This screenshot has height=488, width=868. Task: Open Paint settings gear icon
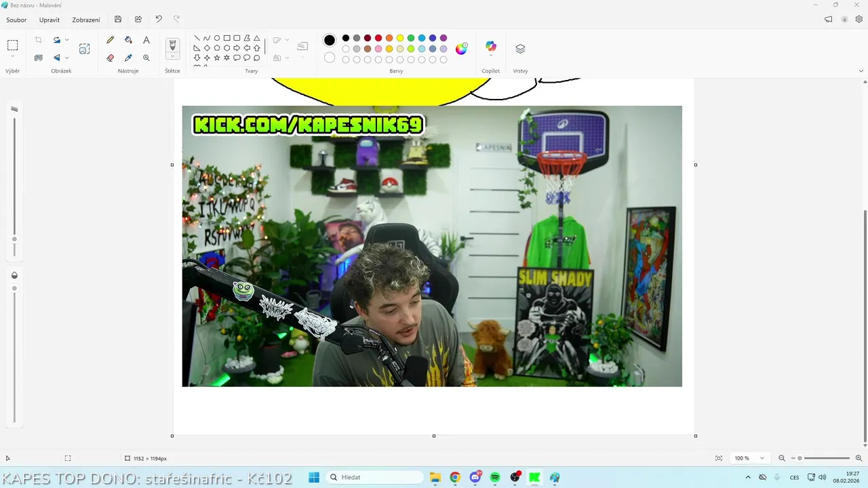pos(859,20)
